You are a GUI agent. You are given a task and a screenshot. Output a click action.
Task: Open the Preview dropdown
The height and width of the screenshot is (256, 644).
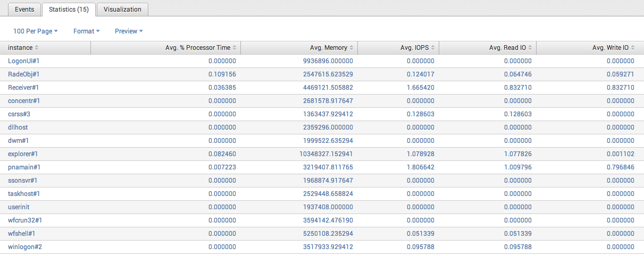click(128, 31)
